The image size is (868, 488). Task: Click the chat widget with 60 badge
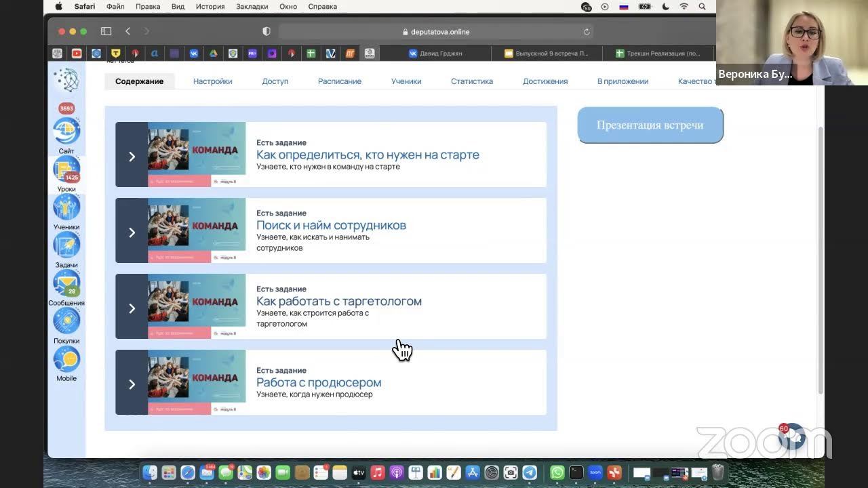(792, 437)
